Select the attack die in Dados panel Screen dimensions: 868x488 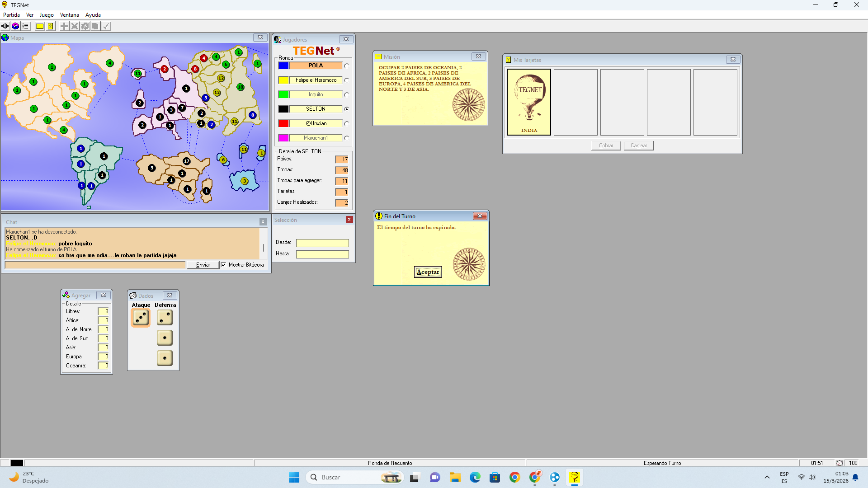point(141,318)
